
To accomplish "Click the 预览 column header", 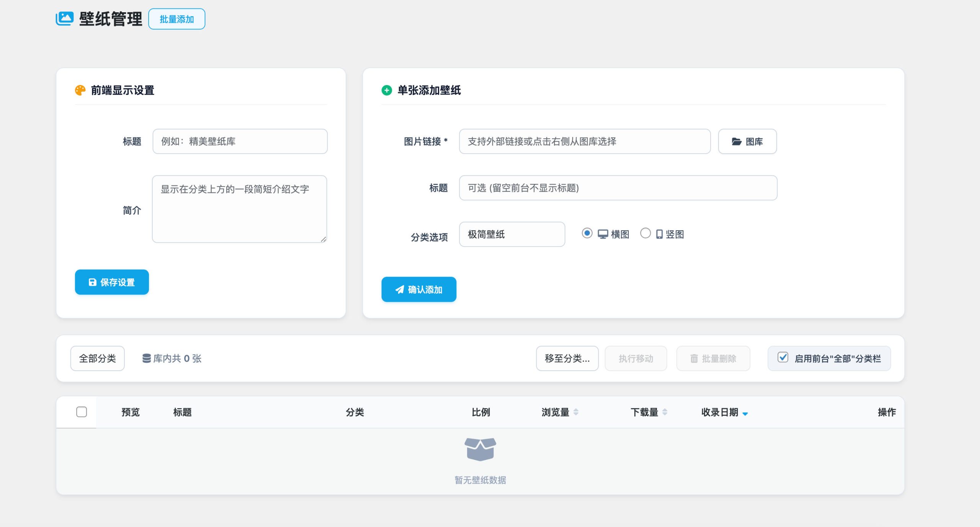I will coord(131,412).
